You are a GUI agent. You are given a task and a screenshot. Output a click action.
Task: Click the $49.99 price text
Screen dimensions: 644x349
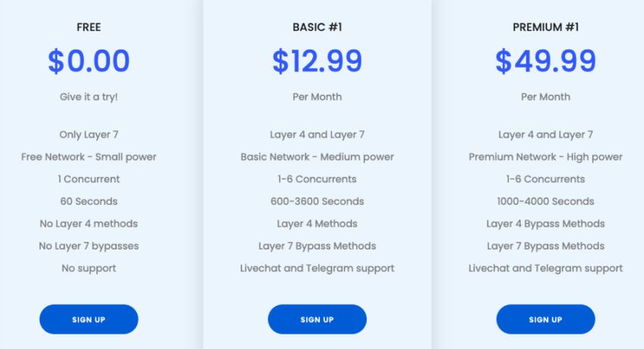click(x=546, y=61)
